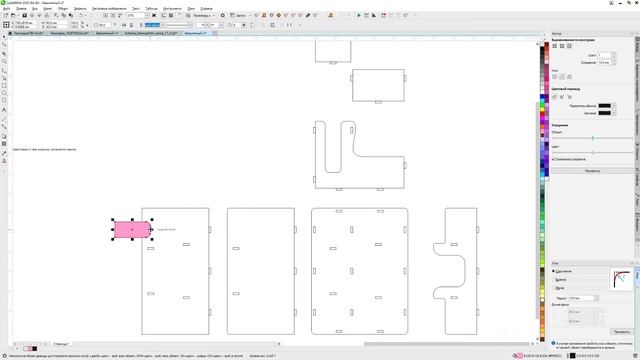Select the Polygon tool
Viewport: 640px width, 360px height.
click(4, 101)
